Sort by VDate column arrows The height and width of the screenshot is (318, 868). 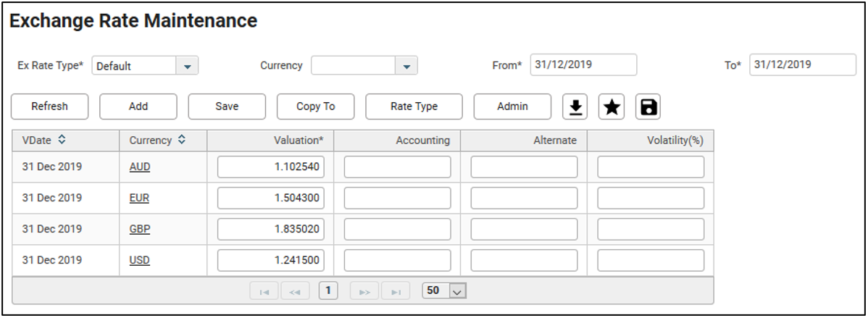point(62,141)
